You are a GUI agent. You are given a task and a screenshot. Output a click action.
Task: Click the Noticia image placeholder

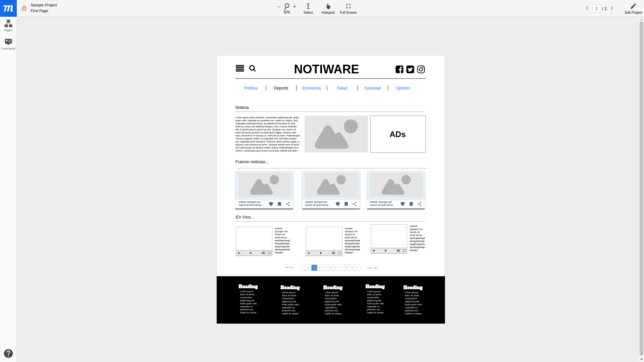point(336,134)
